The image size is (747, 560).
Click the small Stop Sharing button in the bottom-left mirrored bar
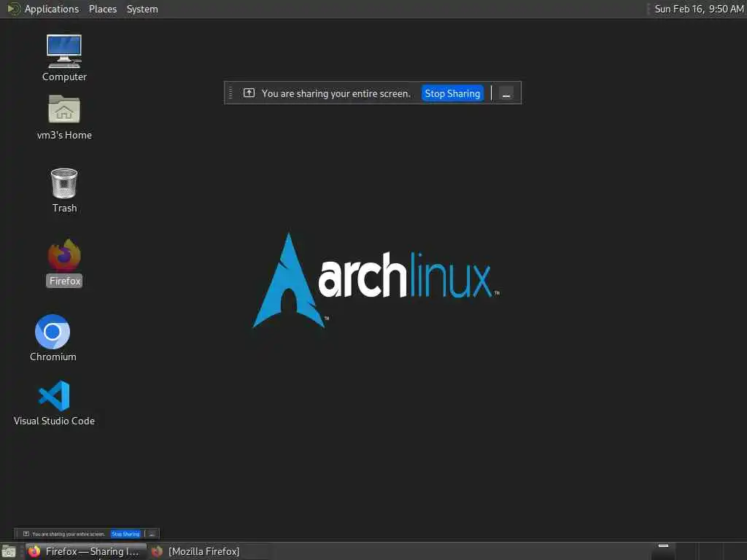pos(125,534)
